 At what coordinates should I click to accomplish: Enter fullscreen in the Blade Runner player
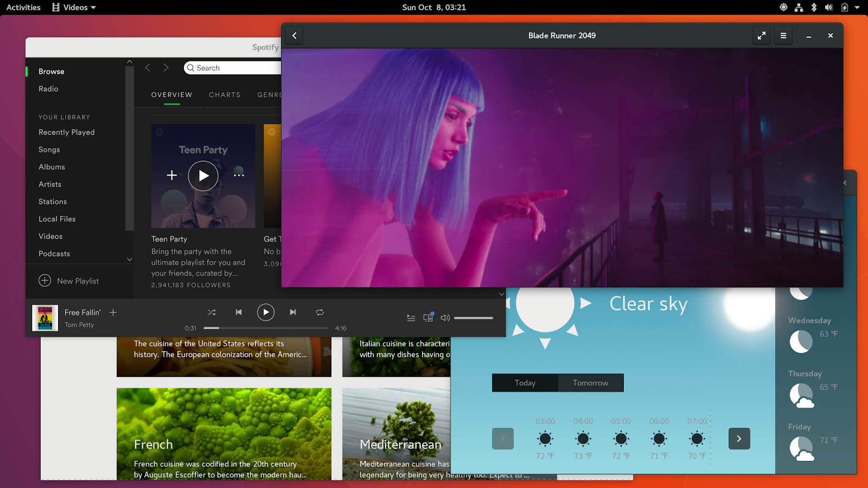click(761, 35)
